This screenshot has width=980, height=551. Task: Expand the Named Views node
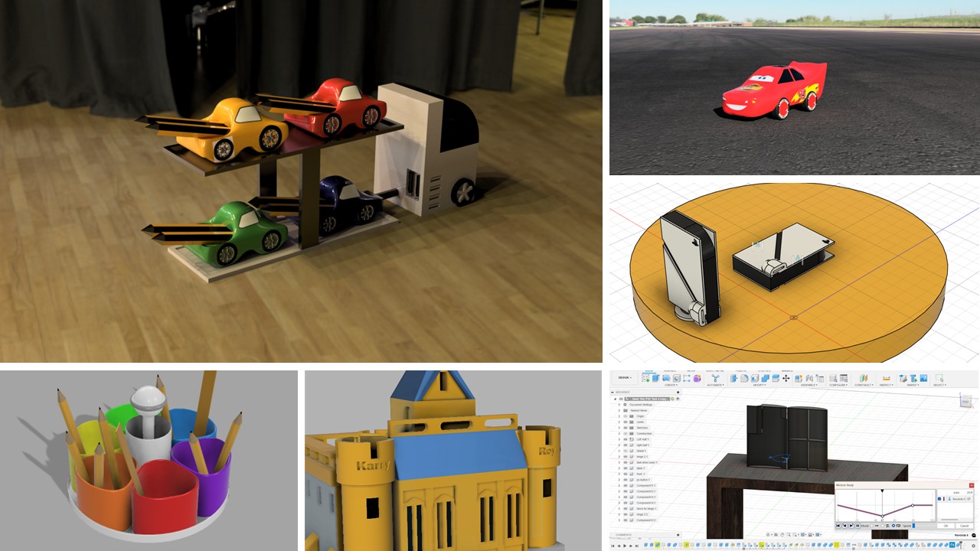click(x=619, y=410)
